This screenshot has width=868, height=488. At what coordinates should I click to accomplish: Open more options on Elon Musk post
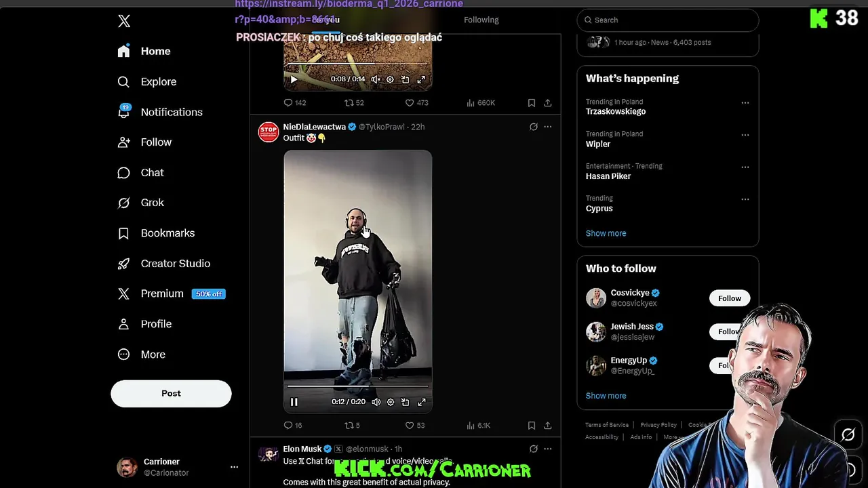tap(548, 449)
